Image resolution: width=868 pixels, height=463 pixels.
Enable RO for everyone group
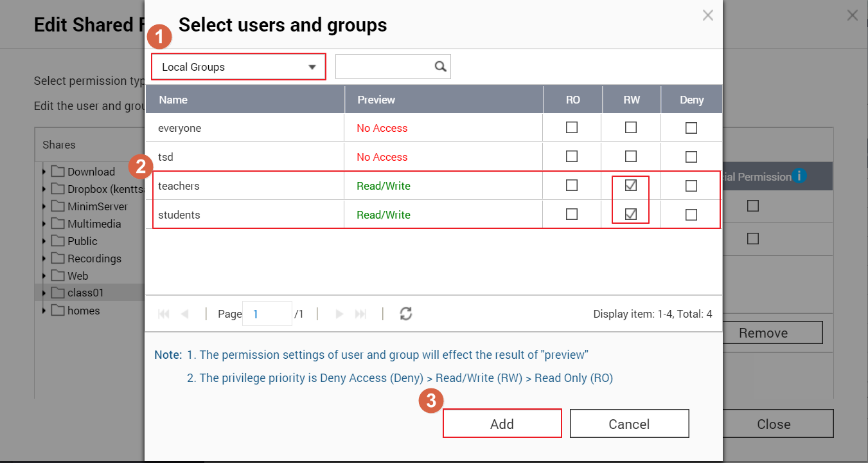(572, 127)
